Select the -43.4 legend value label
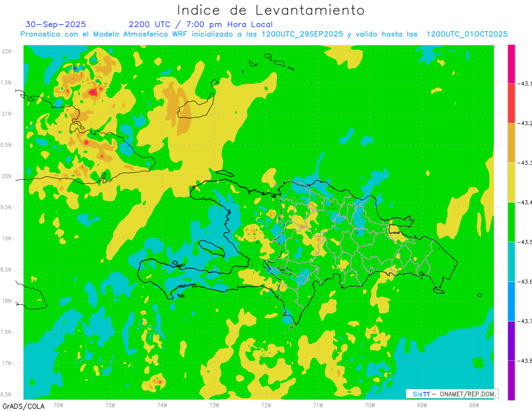Screen dimensions: 532x411 pos(524,203)
